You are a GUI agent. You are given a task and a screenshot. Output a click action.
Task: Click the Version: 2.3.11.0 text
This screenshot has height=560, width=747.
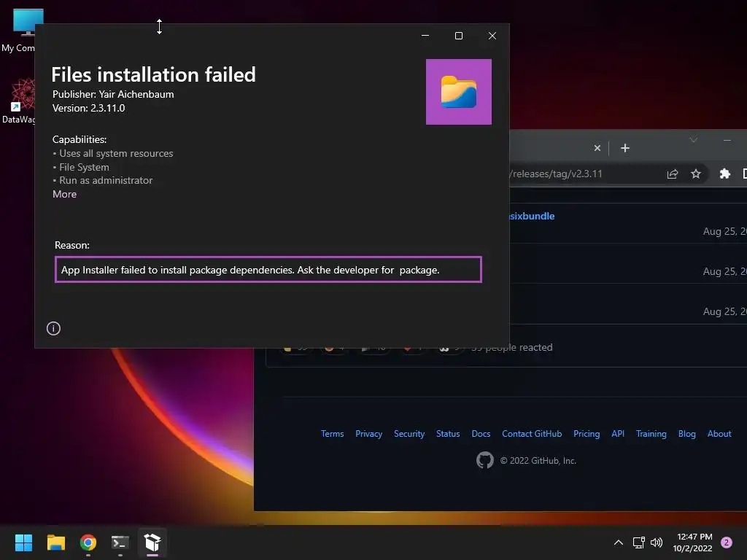click(88, 108)
